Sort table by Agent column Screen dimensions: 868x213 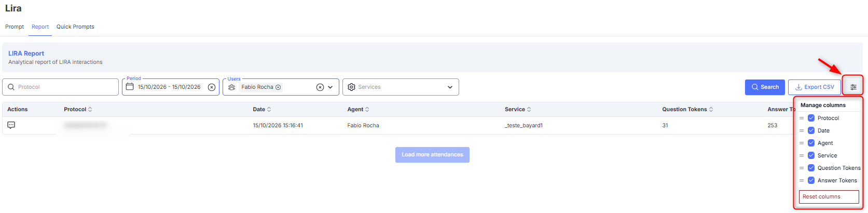click(x=367, y=110)
